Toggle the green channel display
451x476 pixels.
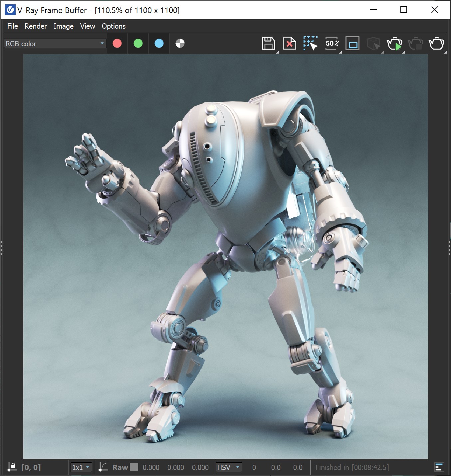pos(138,43)
